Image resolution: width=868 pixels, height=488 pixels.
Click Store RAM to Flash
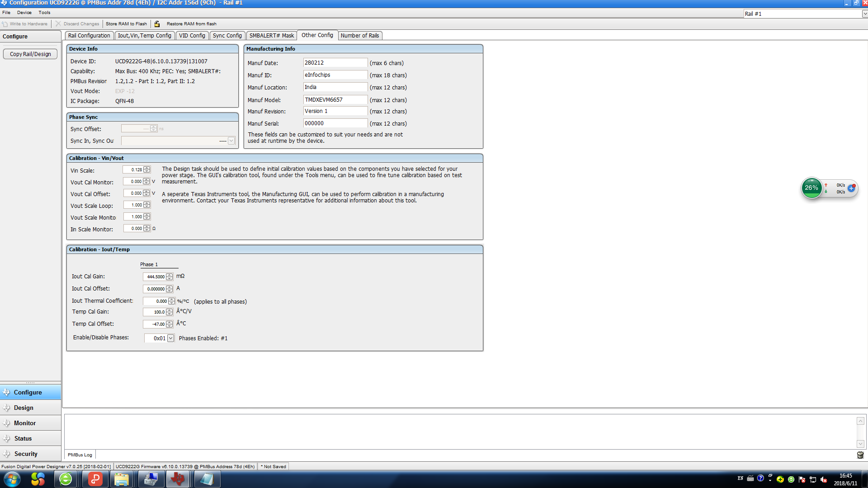click(x=126, y=24)
